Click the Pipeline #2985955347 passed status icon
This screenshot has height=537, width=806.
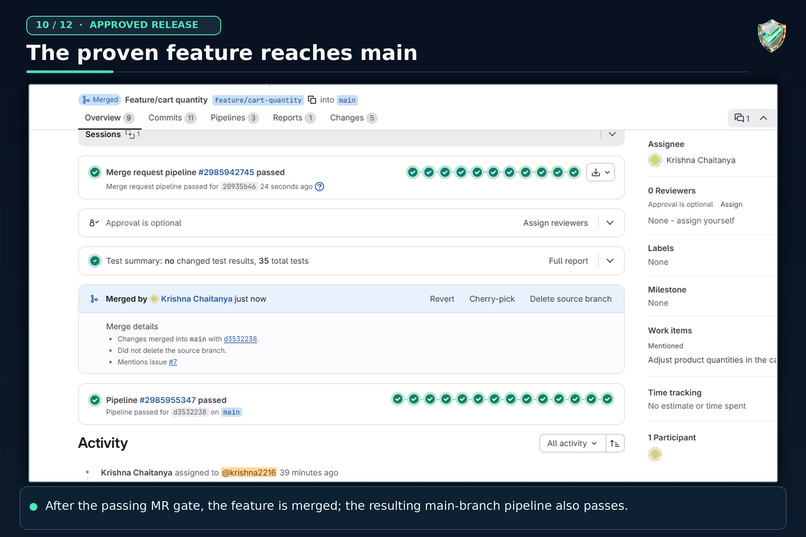point(95,400)
